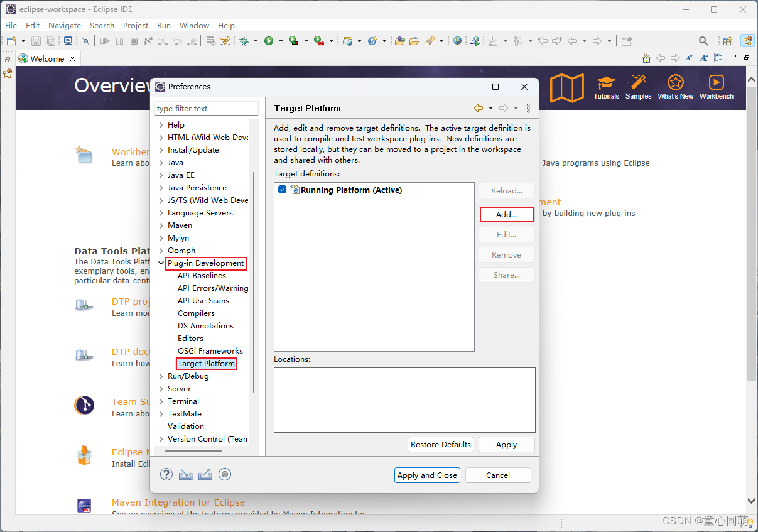Image resolution: width=758 pixels, height=532 pixels.
Task: Click the Debug bug icon
Action: [x=244, y=41]
